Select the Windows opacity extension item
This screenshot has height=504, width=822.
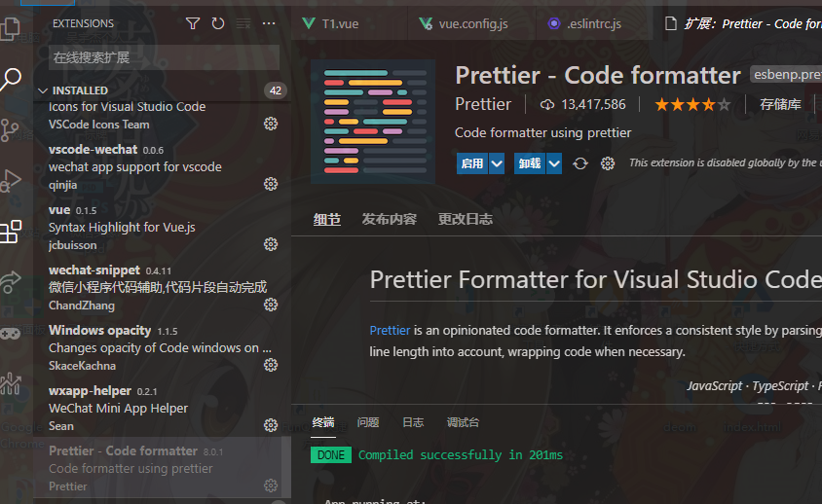click(x=162, y=347)
